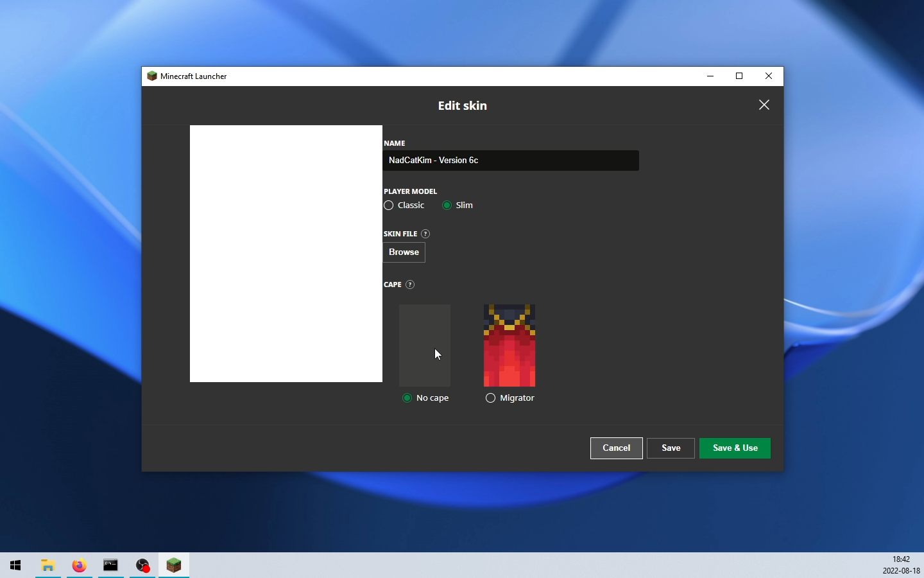Launch Firefox from the taskbar
This screenshot has width=924, height=578.
pos(80,565)
